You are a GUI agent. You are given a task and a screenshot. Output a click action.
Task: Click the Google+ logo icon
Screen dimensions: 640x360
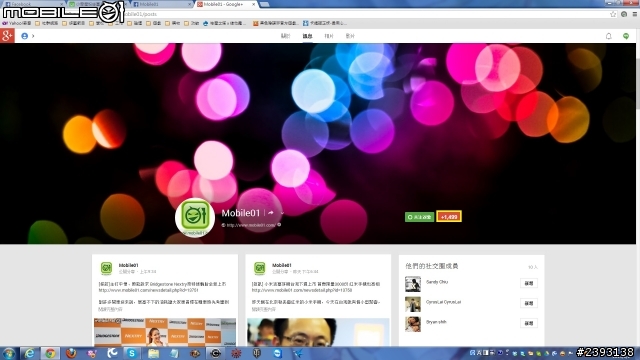point(7,36)
